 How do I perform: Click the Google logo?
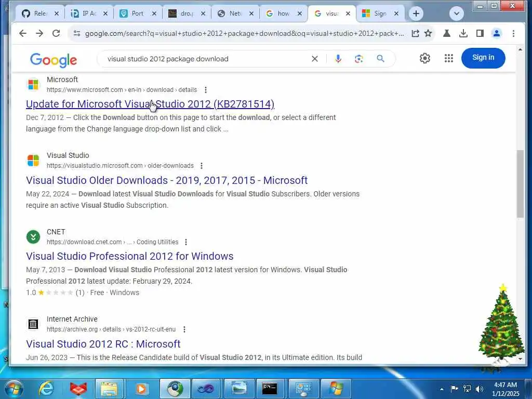(54, 60)
